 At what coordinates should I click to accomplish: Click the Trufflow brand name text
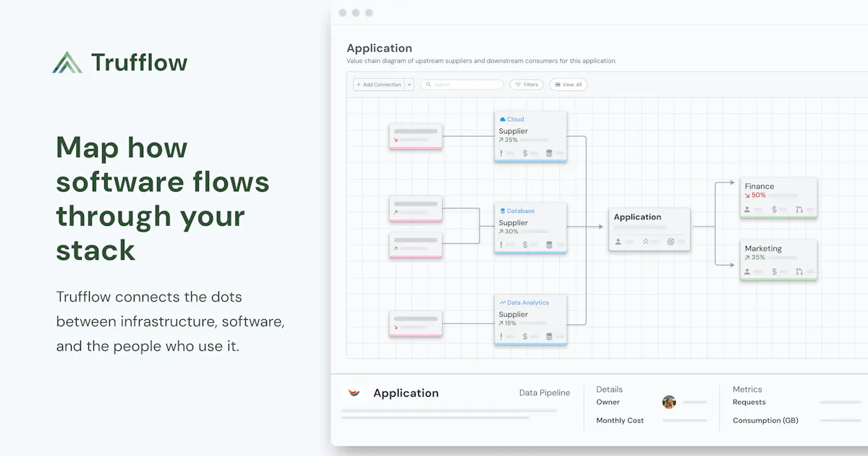point(140,63)
